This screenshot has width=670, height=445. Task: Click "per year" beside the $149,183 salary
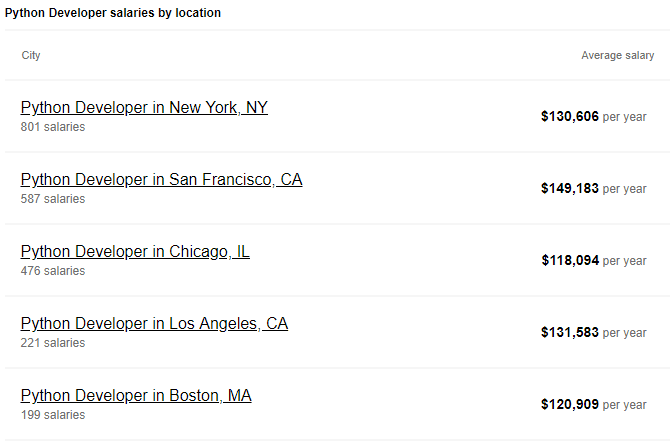(x=625, y=189)
